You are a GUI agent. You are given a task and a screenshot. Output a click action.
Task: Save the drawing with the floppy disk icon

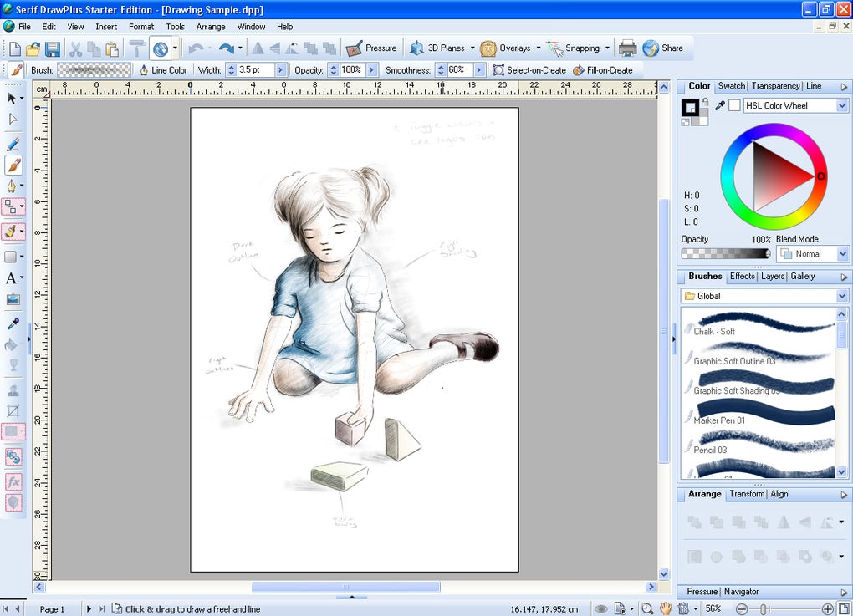pyautogui.click(x=52, y=49)
